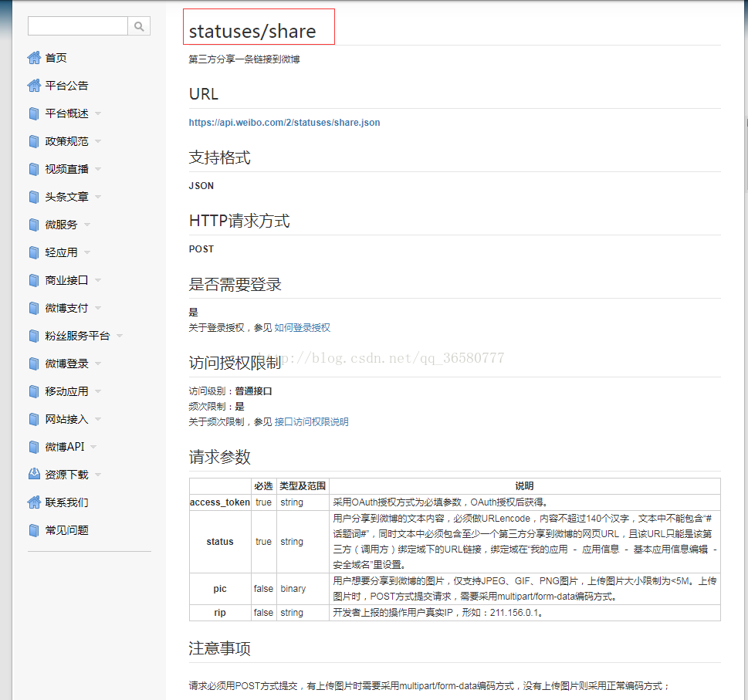Click the book icon beside 粉丝服务平台
The height and width of the screenshot is (700, 748).
tap(34, 336)
